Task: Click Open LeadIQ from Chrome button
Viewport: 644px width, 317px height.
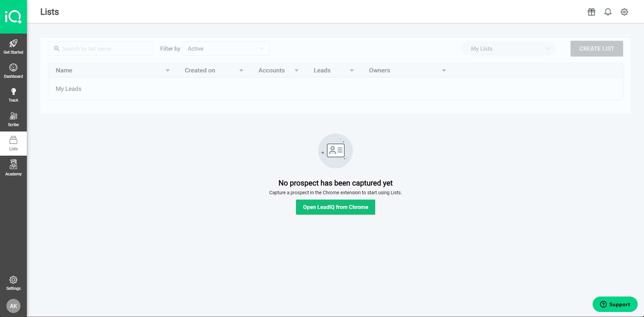Action: tap(336, 207)
